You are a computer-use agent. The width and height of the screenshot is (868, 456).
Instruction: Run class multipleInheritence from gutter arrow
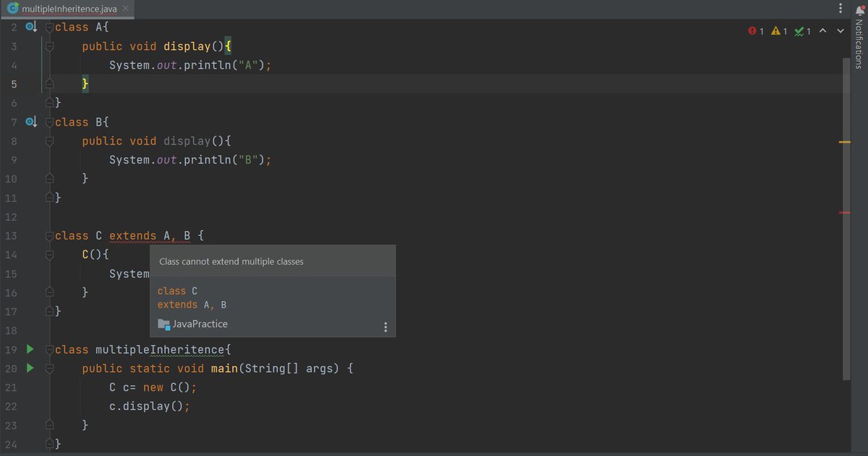[30, 350]
